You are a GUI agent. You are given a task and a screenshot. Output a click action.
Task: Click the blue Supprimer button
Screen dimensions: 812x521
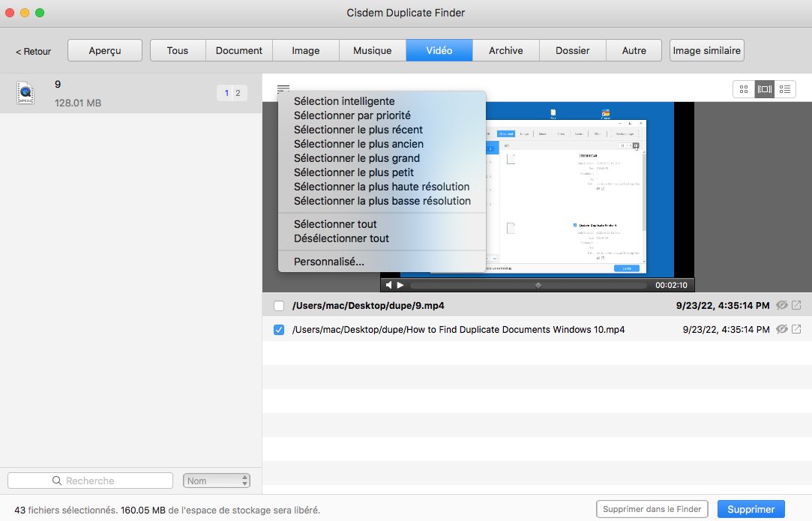coord(751,509)
